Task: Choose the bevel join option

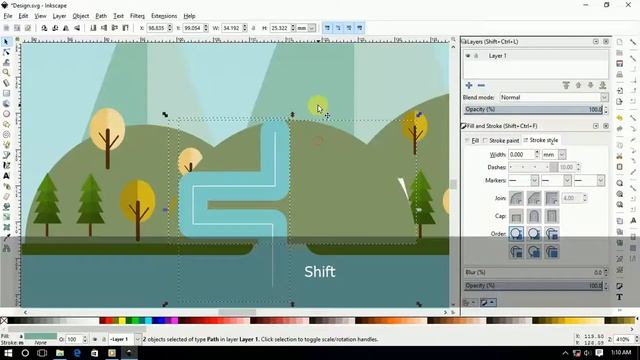Action: [534, 198]
